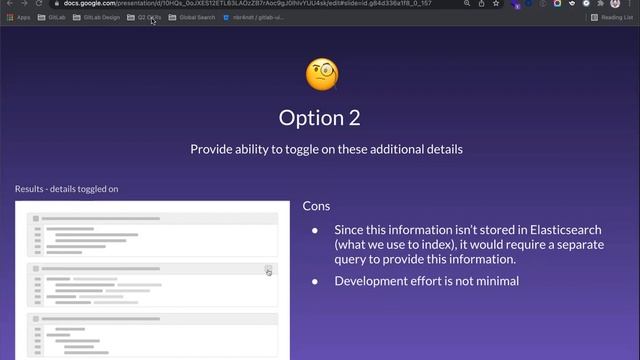Image resolution: width=640 pixels, height=360 pixels.
Task: Click the Elasticsearch bullet point text
Action: click(x=469, y=244)
